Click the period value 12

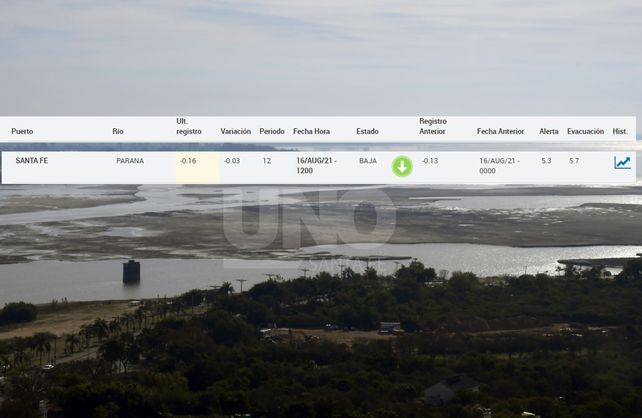point(267,161)
